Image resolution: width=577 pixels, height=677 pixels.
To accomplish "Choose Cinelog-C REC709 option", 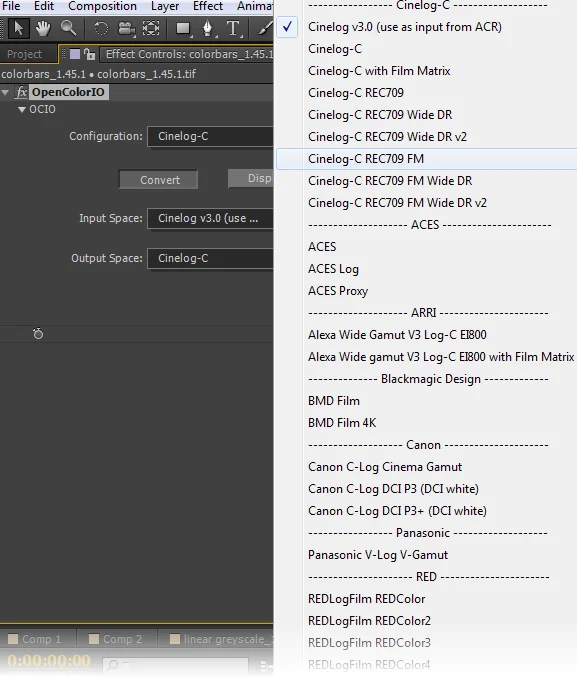I will tap(356, 93).
